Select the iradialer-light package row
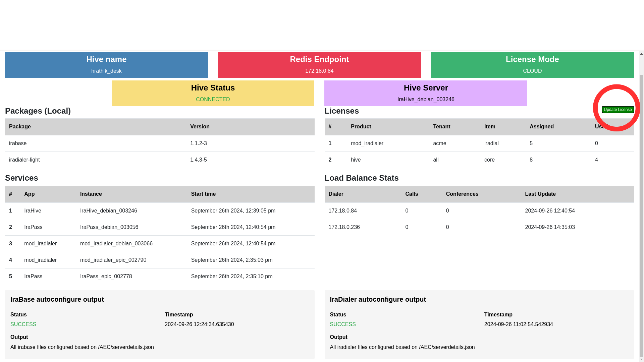This screenshot has height=362, width=644. 160,160
